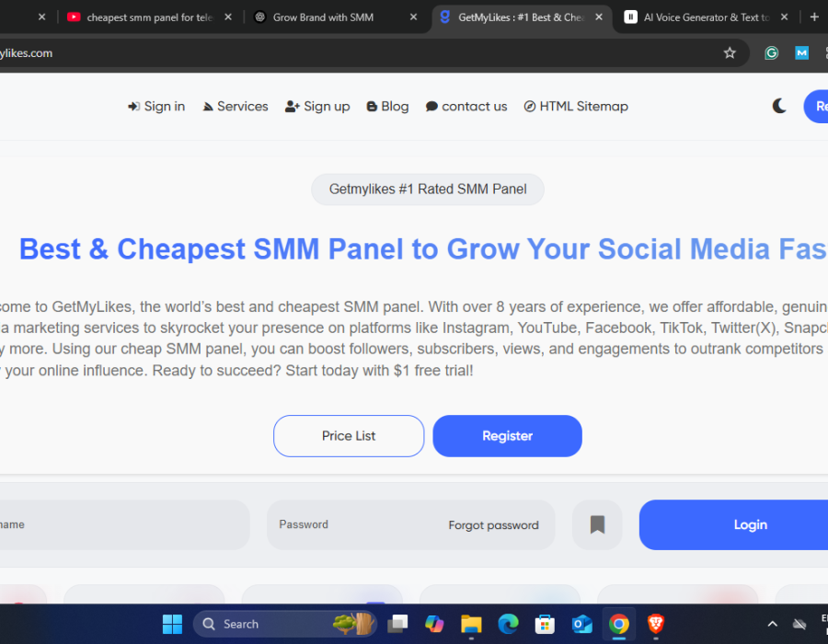Open a new browser tab
This screenshot has width=828, height=644.
(x=813, y=17)
